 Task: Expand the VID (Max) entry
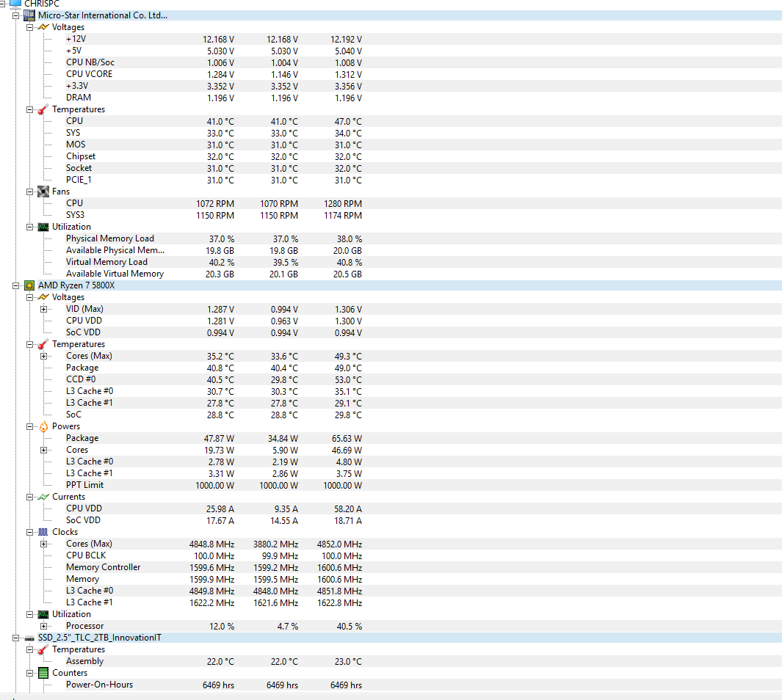pyautogui.click(x=43, y=310)
